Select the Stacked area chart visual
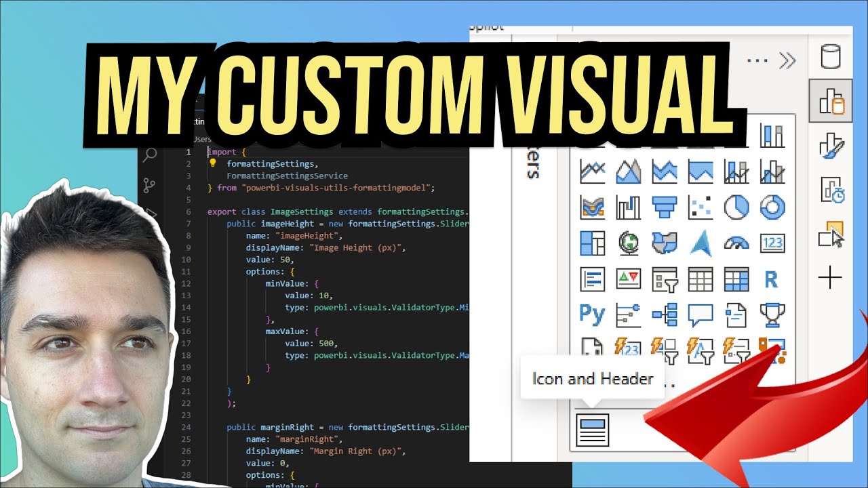This screenshot has width=868, height=488. point(665,171)
